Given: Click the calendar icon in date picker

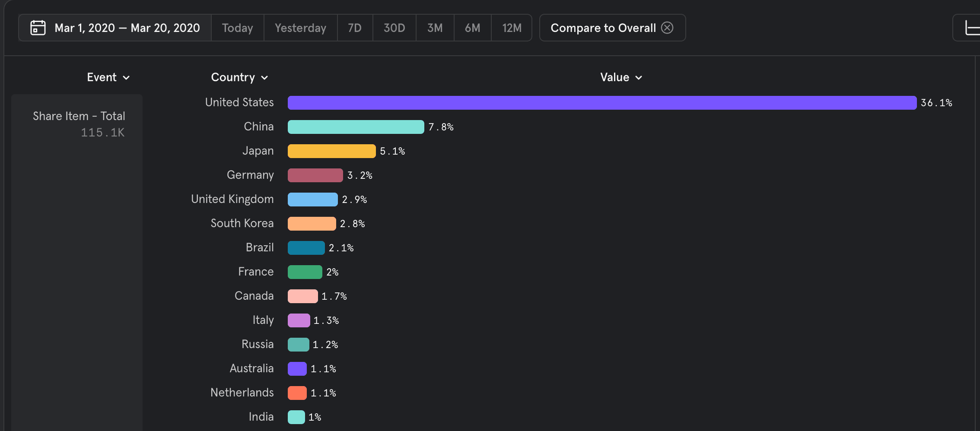Looking at the screenshot, I should coord(38,28).
